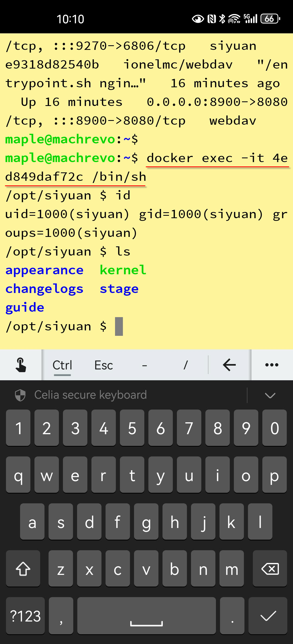
Task: Tap the letter i key
Action: point(218,475)
